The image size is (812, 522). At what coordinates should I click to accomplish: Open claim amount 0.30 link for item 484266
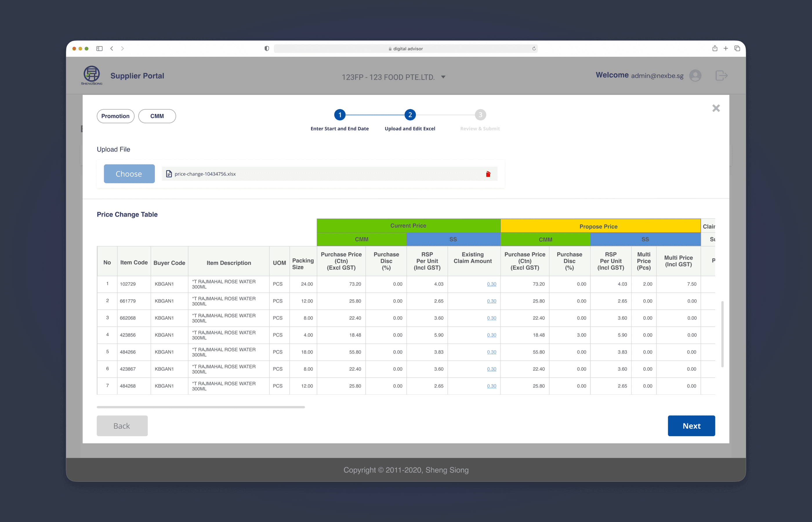(491, 352)
